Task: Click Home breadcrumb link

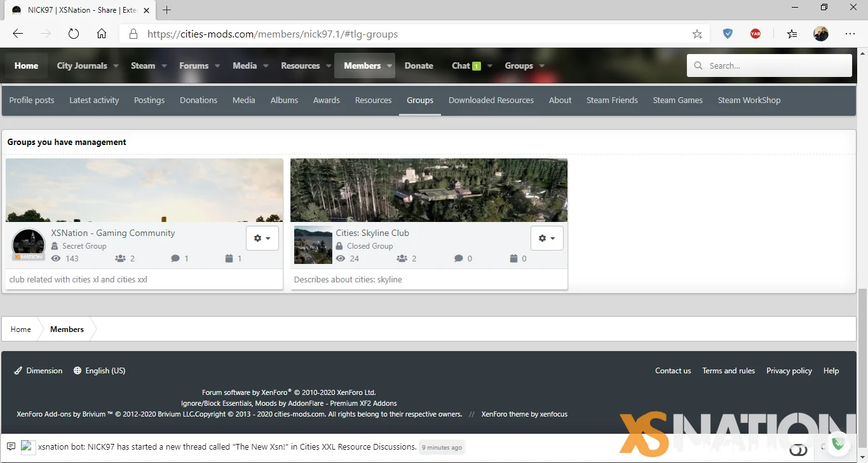Action: [x=21, y=329]
